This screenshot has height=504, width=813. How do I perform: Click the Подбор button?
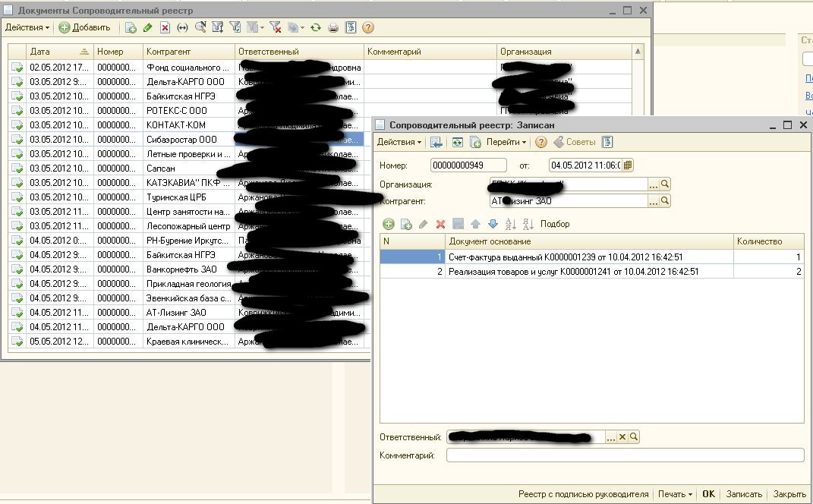click(555, 224)
